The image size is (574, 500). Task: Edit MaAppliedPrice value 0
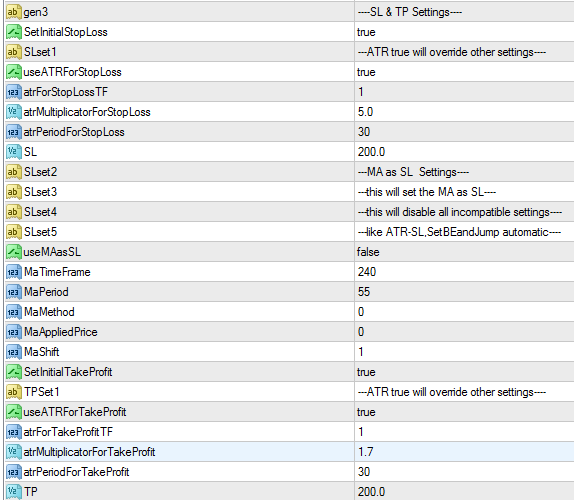click(361, 332)
